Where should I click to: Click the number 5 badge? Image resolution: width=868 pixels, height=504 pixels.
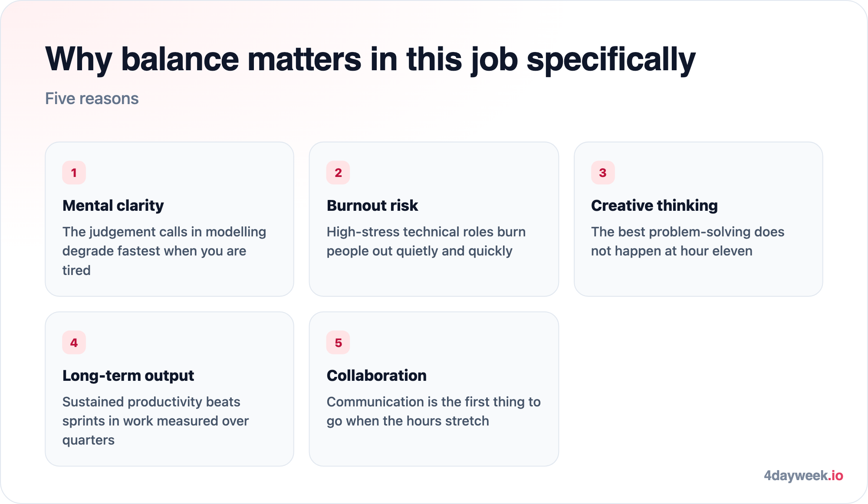[x=338, y=343]
